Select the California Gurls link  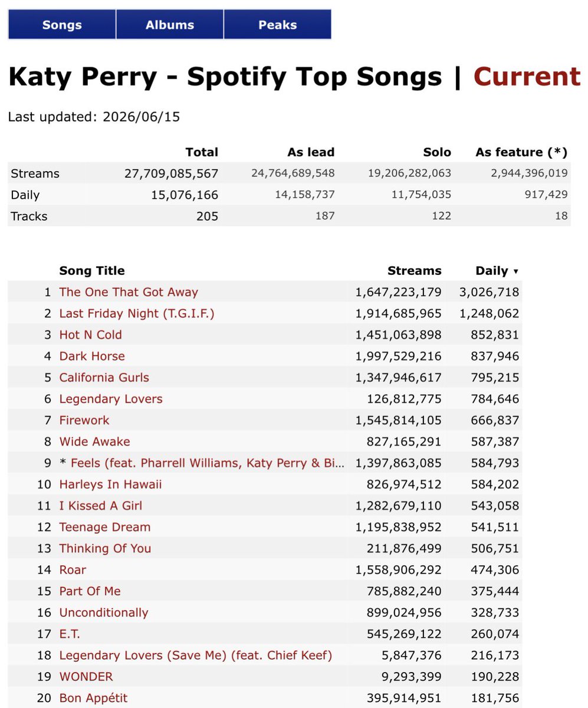coord(104,378)
